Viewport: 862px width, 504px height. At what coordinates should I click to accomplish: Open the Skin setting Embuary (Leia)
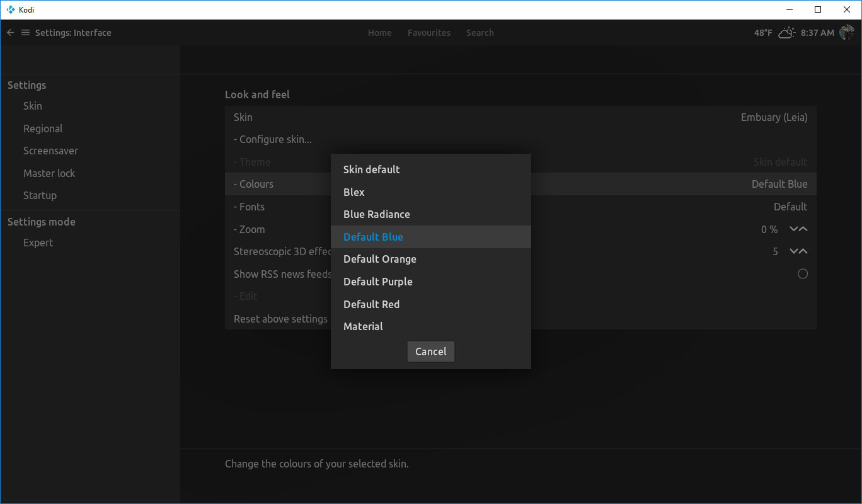coord(520,117)
